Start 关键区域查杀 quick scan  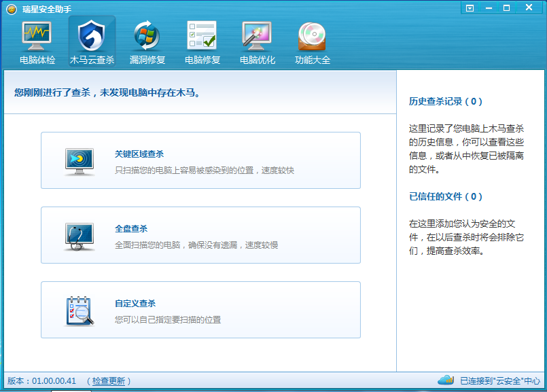200,160
